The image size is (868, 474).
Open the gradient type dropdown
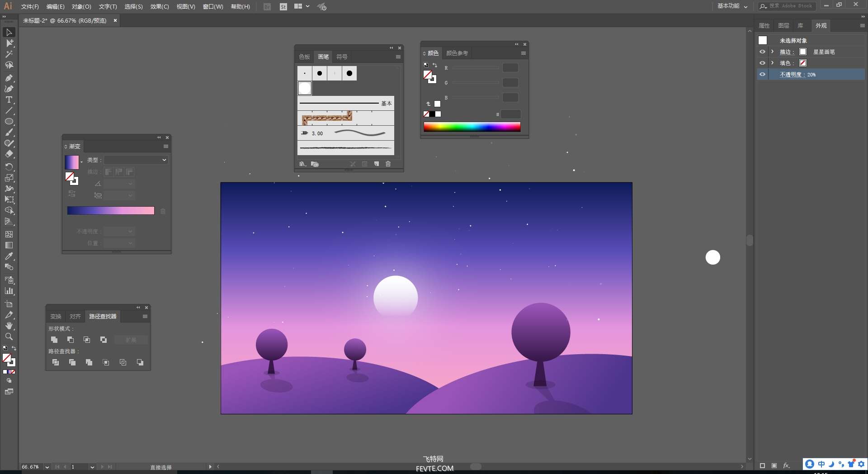pos(136,160)
